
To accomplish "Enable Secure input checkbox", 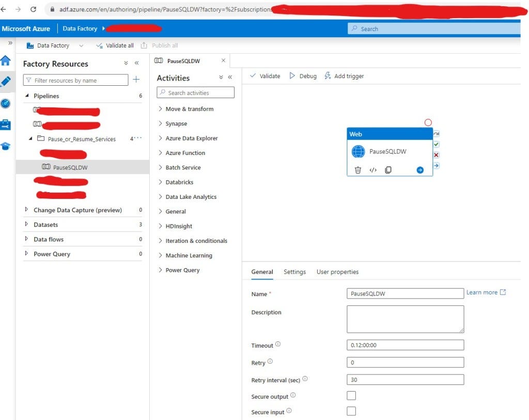I will click(x=351, y=411).
